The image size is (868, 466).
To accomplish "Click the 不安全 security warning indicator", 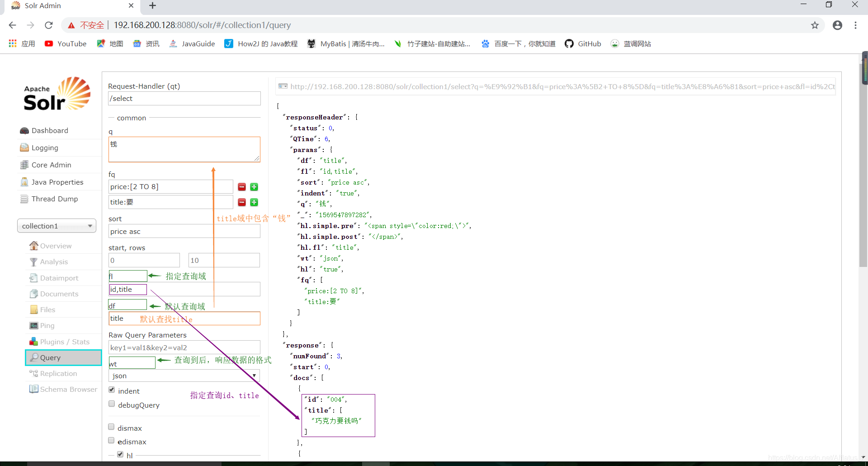I will (x=86, y=25).
